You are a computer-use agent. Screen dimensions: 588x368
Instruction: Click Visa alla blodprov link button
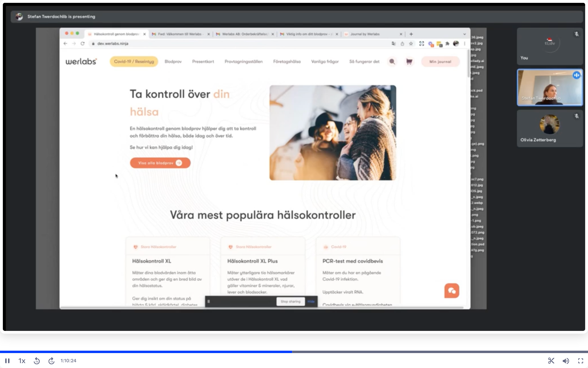(x=160, y=162)
